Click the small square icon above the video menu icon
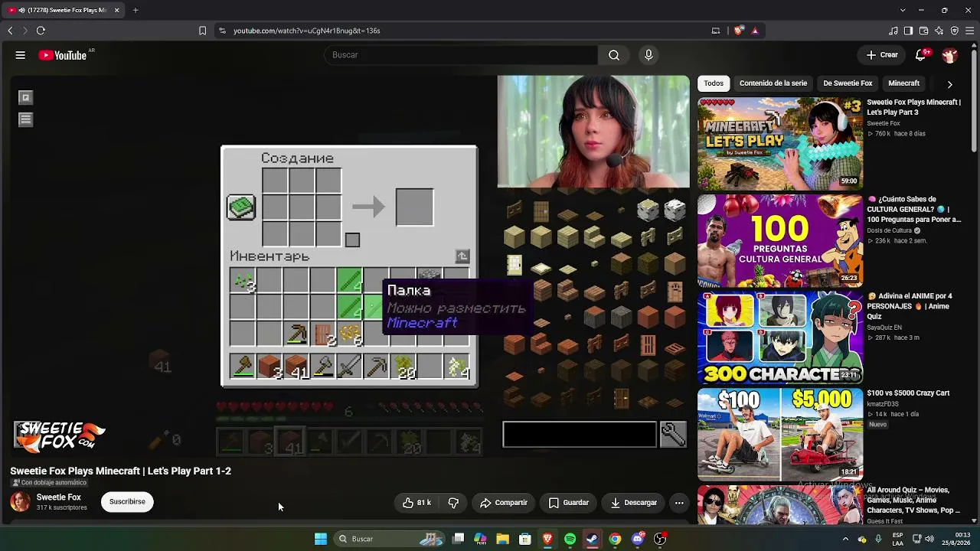Screen dimensions: 980x551 [25, 97]
